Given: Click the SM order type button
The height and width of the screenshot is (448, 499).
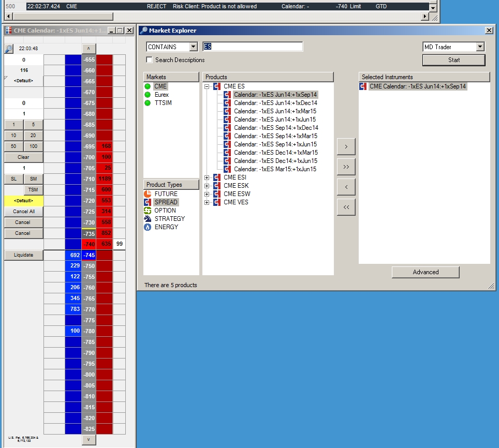Looking at the screenshot, I should pyautogui.click(x=34, y=179).
